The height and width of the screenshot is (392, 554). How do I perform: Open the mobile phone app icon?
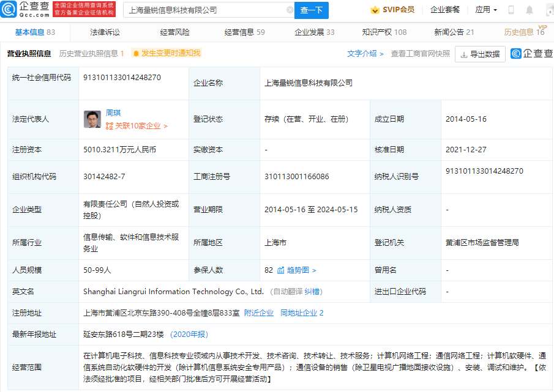click(x=511, y=10)
